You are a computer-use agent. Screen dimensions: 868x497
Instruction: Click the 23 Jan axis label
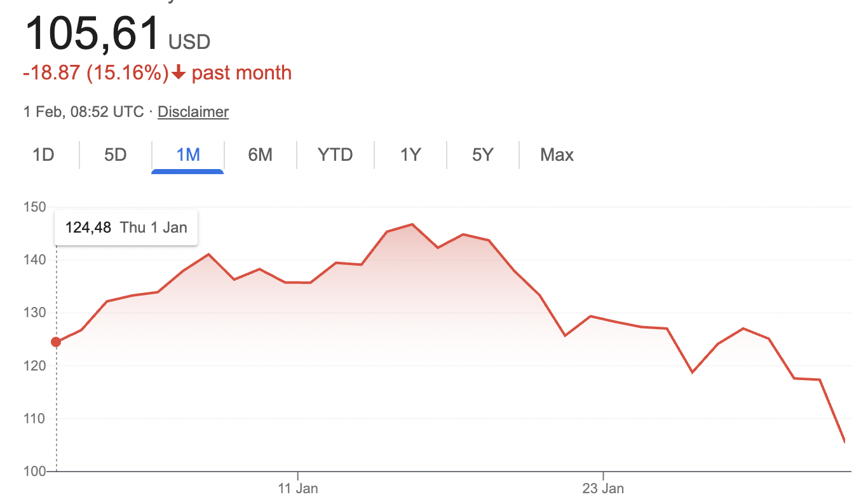(x=603, y=488)
